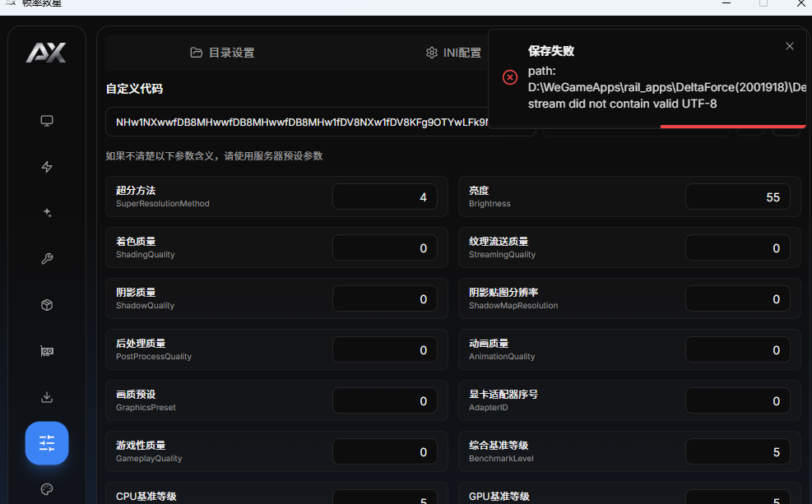
Task: Open the wrench tools section in sidebar
Action: [47, 258]
